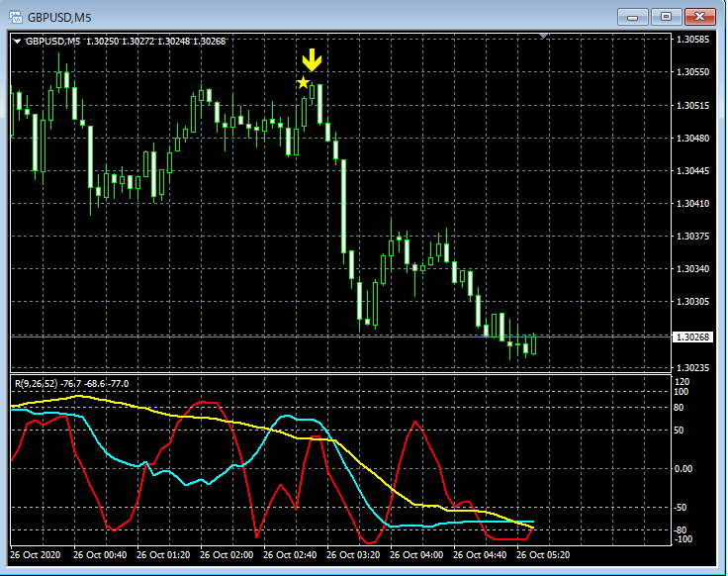Click the 1.30410 price scale label

pos(692,204)
